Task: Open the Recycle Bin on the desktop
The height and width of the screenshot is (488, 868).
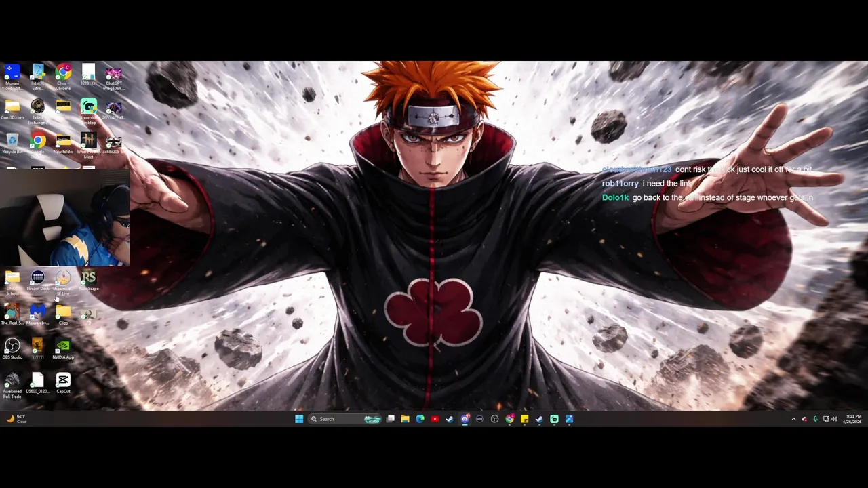Action: (12, 144)
